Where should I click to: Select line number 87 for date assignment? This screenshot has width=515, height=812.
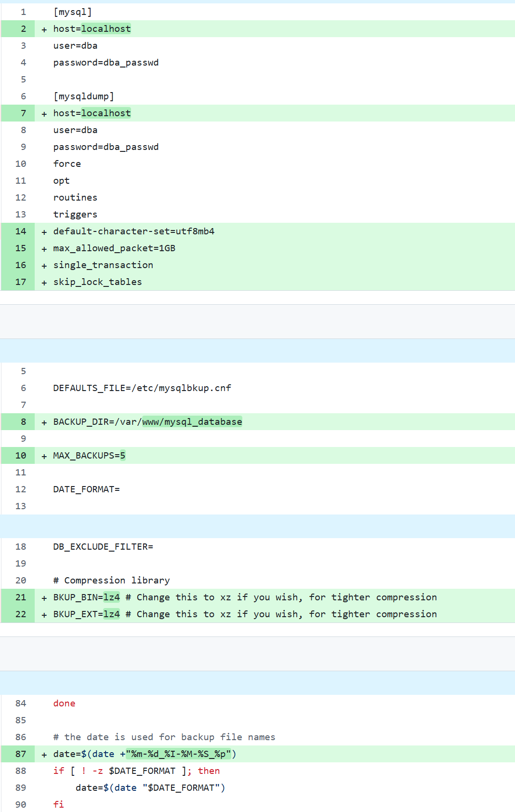[x=21, y=754]
